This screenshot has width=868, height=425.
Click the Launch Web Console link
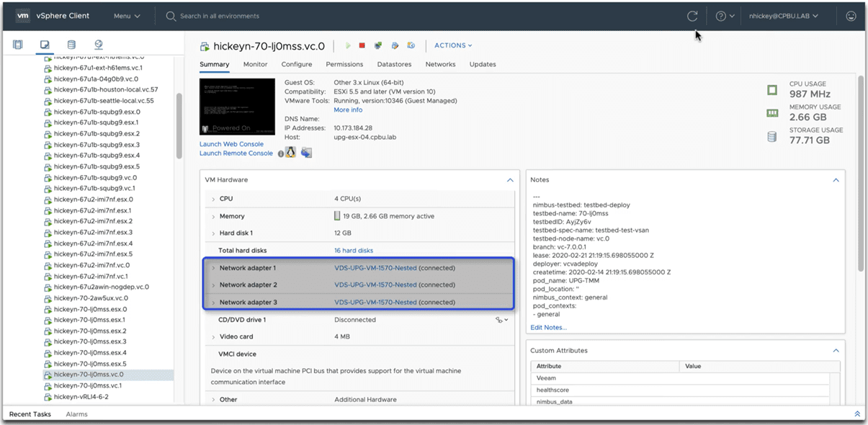tap(231, 144)
